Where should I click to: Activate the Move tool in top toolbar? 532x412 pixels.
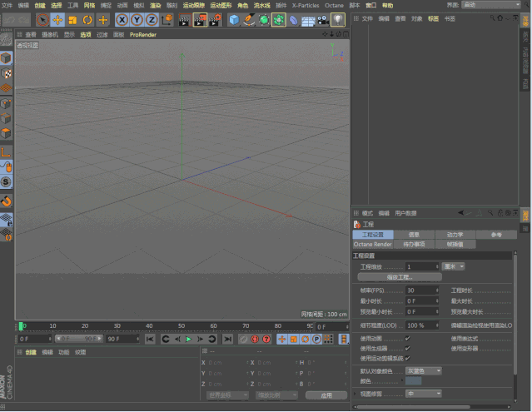pyautogui.click(x=57, y=20)
